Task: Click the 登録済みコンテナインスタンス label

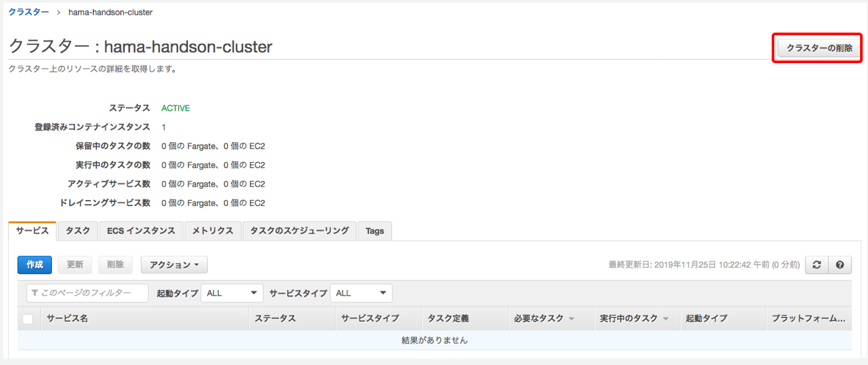Action: click(x=92, y=127)
